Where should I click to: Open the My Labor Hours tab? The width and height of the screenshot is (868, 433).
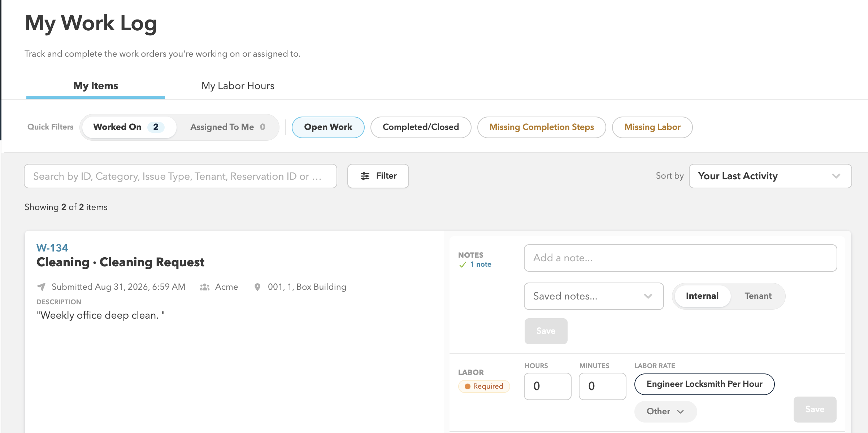click(238, 86)
